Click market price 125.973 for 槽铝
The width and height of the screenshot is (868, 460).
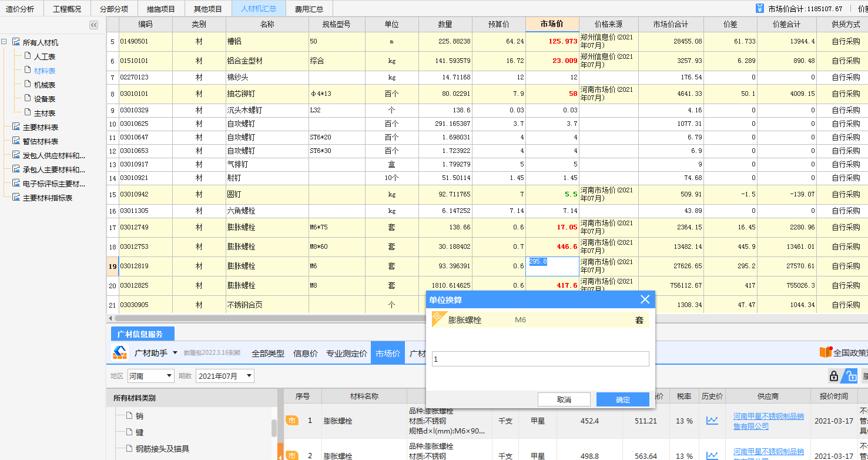(x=552, y=42)
